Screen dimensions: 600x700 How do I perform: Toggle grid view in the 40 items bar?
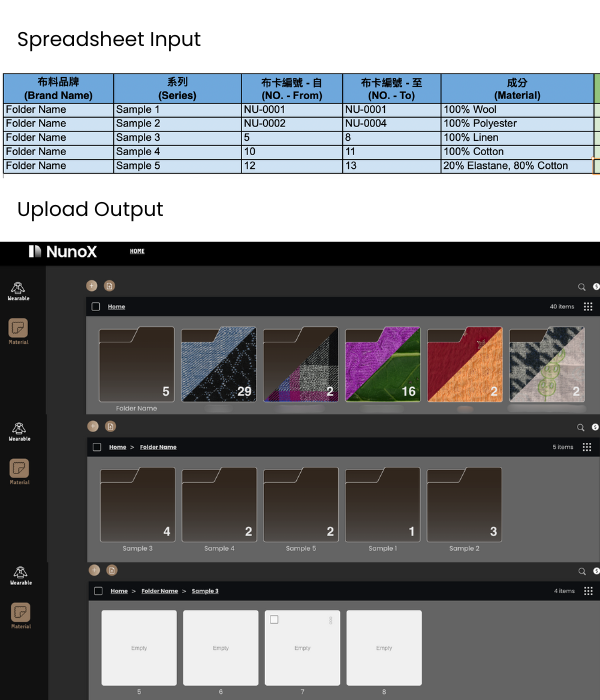coord(588,307)
